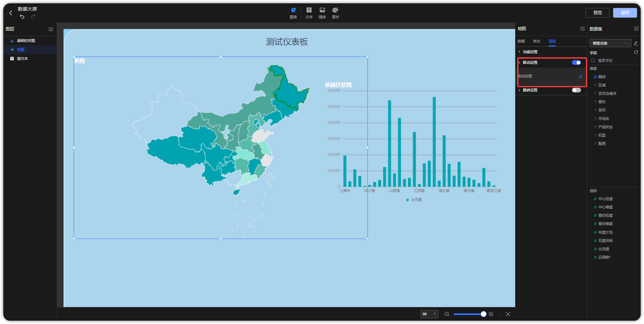This screenshot has width=644, height=324.
Task: Refresh the 字段 fields list
Action: tap(636, 52)
